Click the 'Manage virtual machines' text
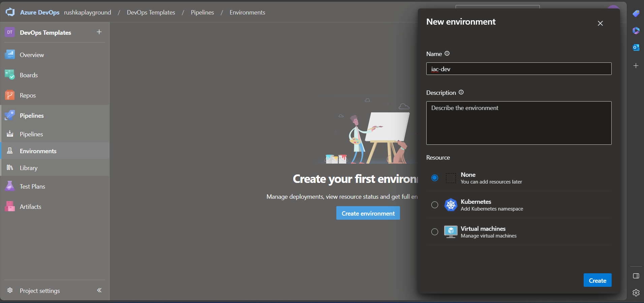 pyautogui.click(x=489, y=236)
